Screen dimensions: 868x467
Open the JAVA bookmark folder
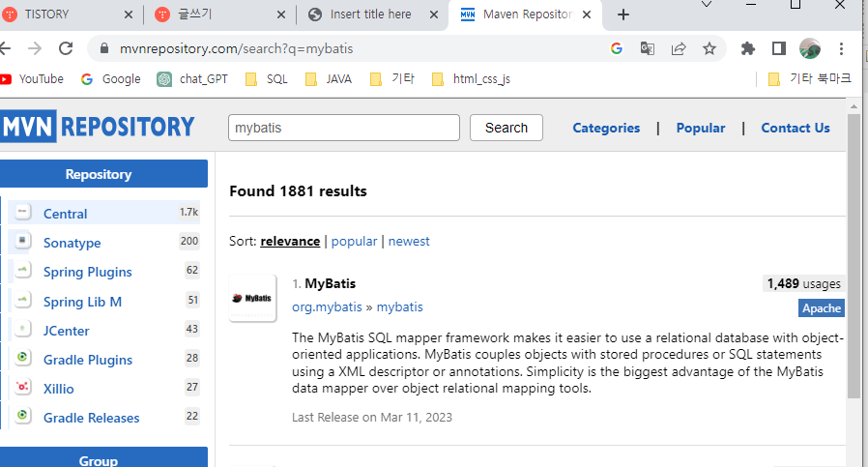(329, 79)
